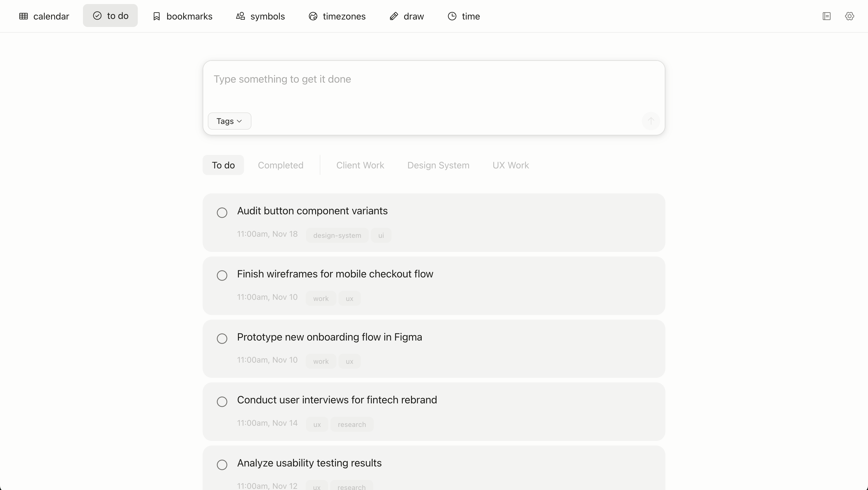Click the 'research' tag on user interviews
868x490 pixels.
pyautogui.click(x=352, y=424)
